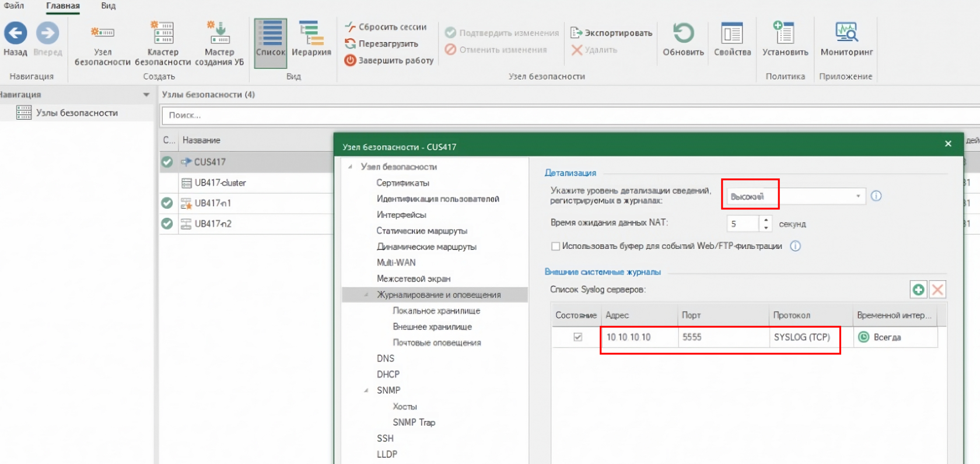This screenshot has height=464, width=980.
Task: Select Интерфейсы in tree
Action: coord(401,215)
